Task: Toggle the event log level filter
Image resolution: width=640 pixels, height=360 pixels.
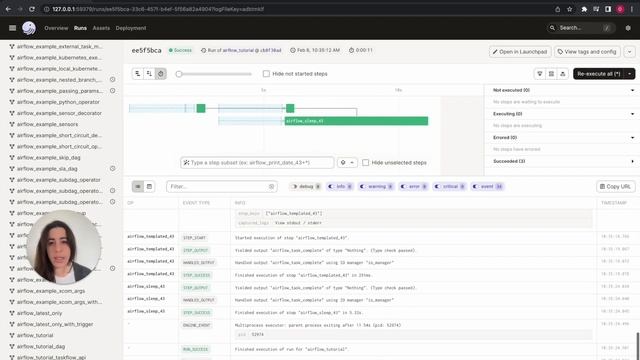Action: point(487,187)
